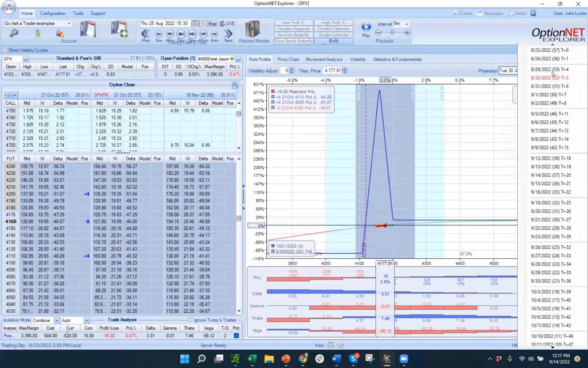588x368 pixels.
Task: Click the new trade notebook plus icon
Action: tap(119, 29)
